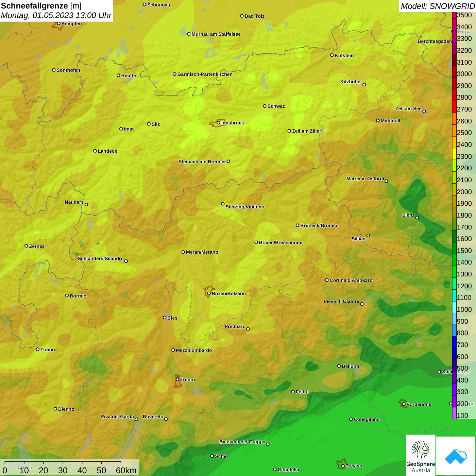476x476 pixels.
Task: Click the Meran/Merano label
Action: pyautogui.click(x=202, y=252)
